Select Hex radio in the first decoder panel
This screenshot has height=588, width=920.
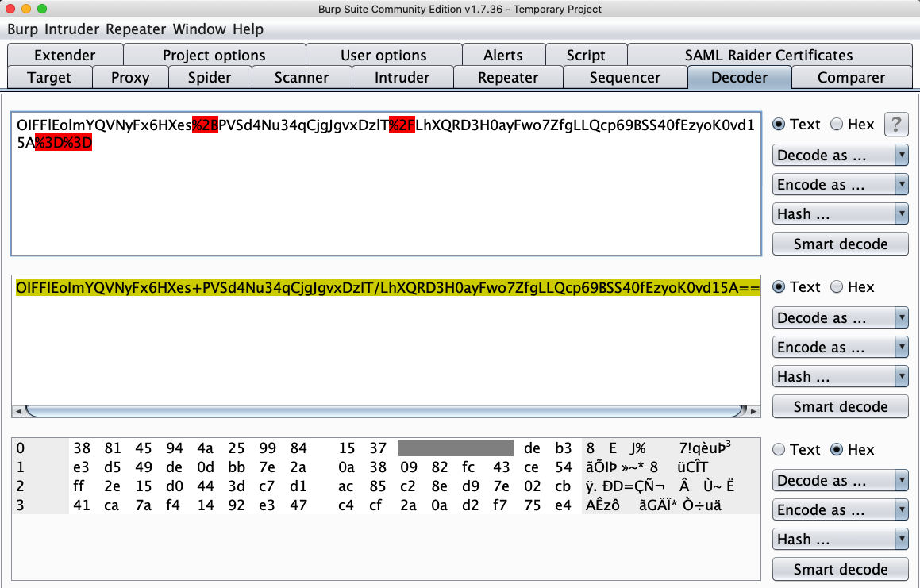point(837,125)
